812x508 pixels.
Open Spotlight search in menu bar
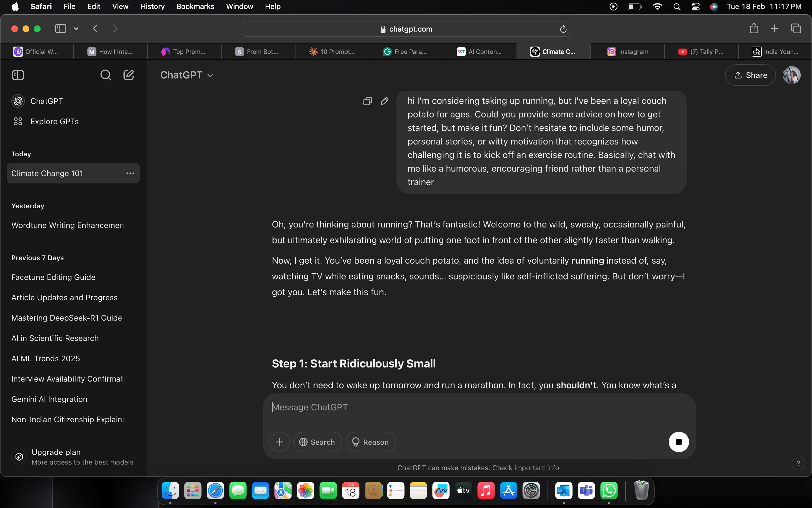(x=677, y=7)
